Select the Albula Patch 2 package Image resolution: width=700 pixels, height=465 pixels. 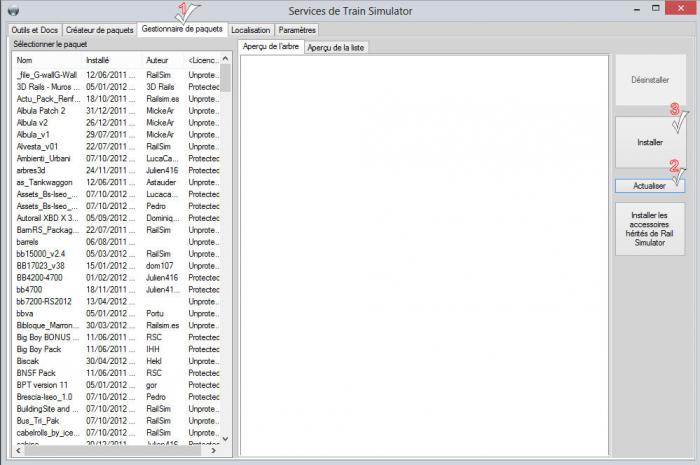pos(41,110)
